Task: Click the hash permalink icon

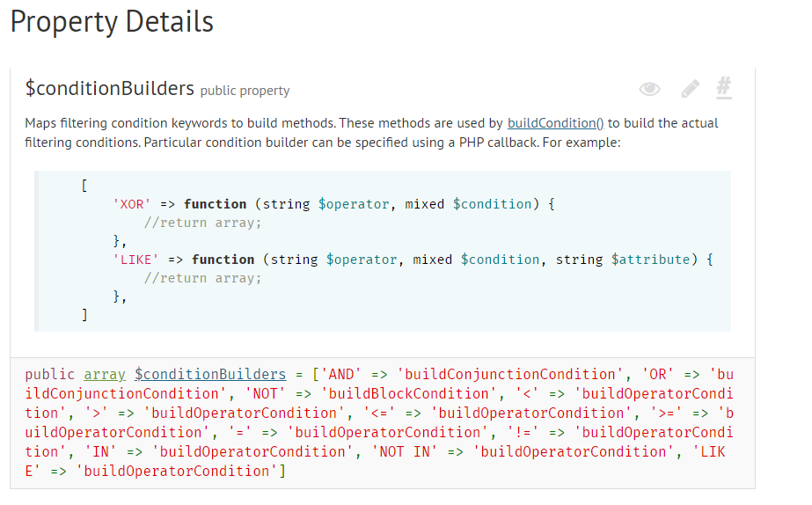Action: 724,87
